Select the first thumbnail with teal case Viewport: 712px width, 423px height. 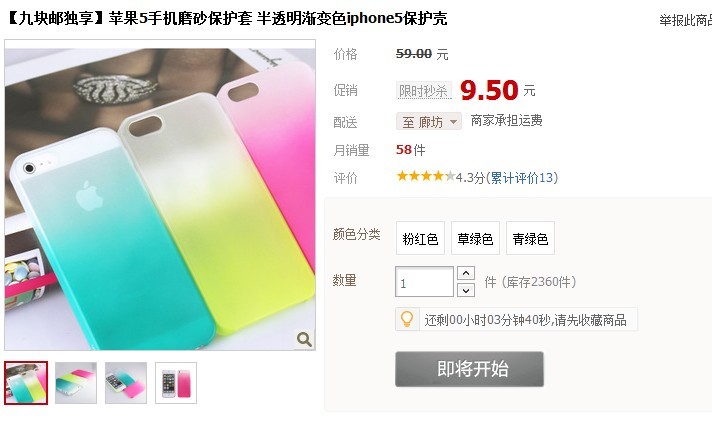(x=26, y=383)
